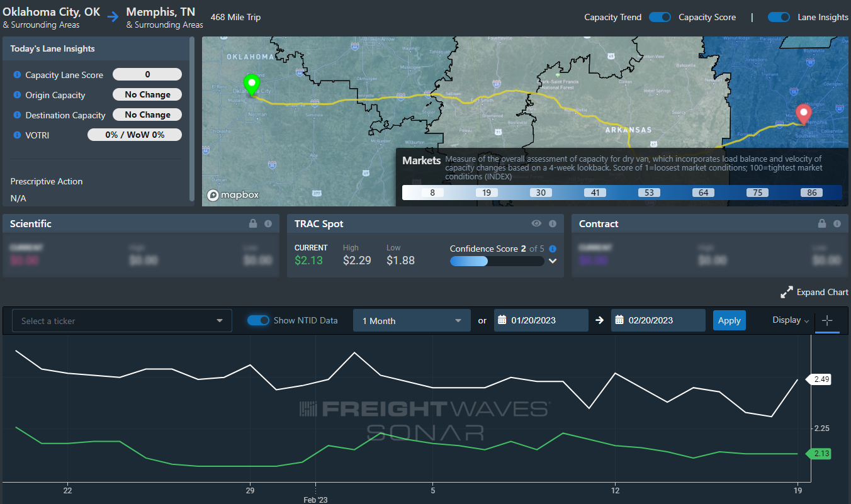Viewport: 851px width, 504px height.
Task: Open the Display dropdown menu
Action: pos(791,320)
